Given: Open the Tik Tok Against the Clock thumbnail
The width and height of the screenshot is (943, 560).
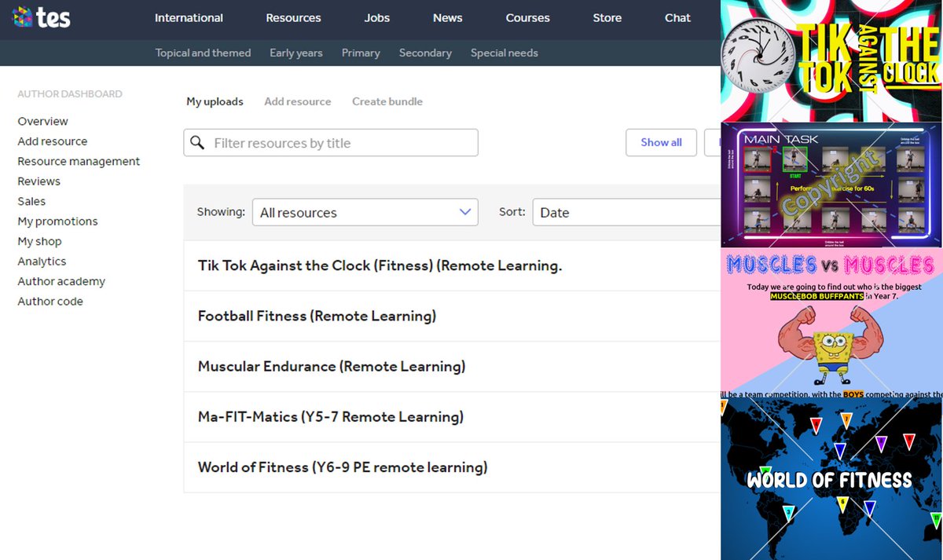Looking at the screenshot, I should [831, 59].
